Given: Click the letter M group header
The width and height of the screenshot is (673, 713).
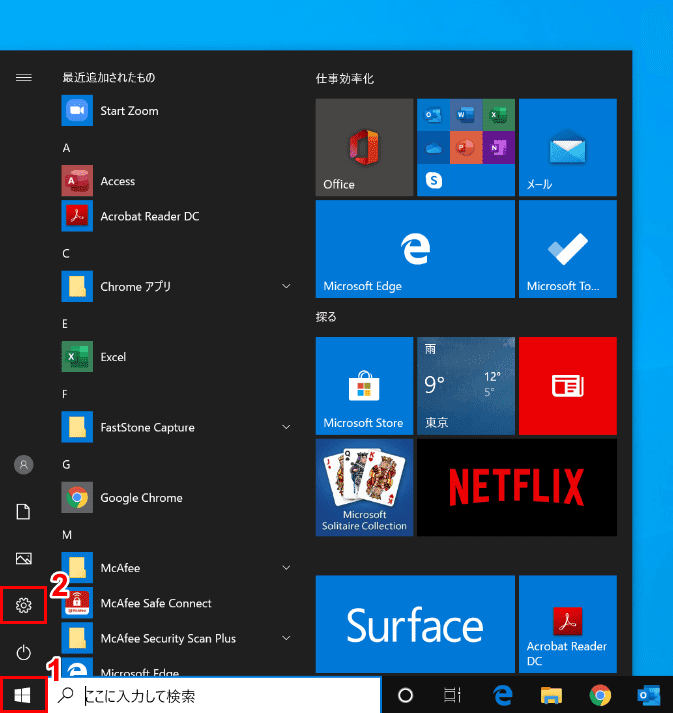Looking at the screenshot, I should [67, 535].
